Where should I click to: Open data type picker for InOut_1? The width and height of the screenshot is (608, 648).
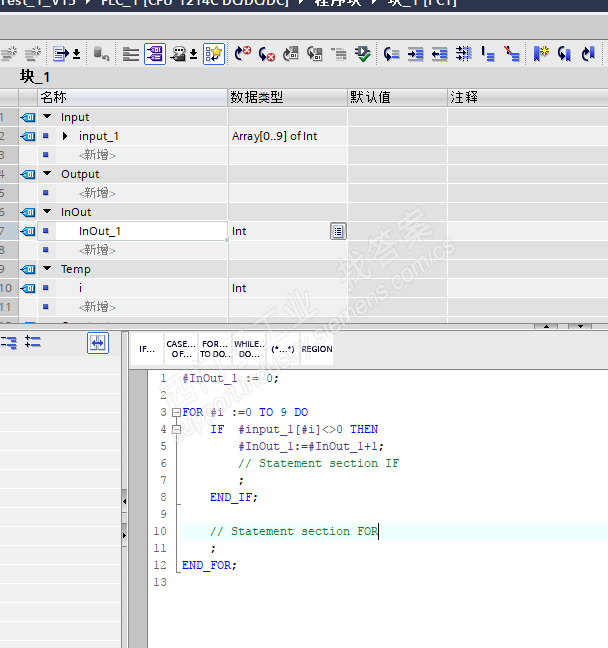(x=338, y=231)
